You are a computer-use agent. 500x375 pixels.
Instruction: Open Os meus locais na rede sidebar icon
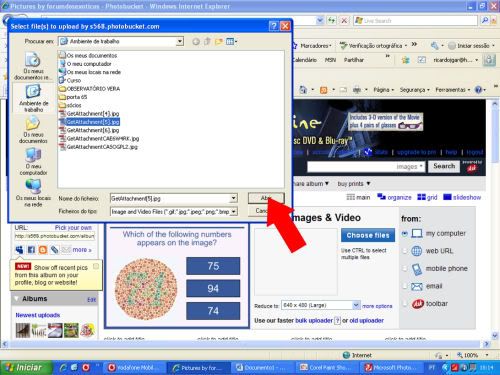click(33, 193)
